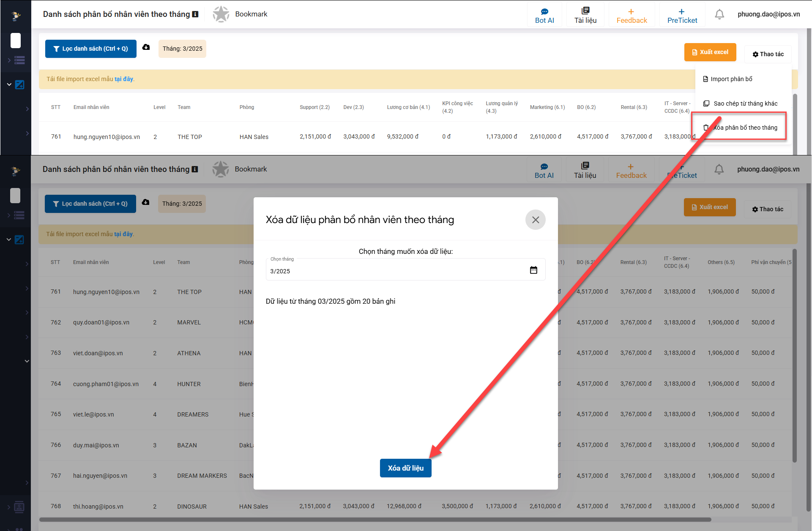Click the app logo in the undimmed upper page
This screenshot has width=812, height=531.
(16, 16)
